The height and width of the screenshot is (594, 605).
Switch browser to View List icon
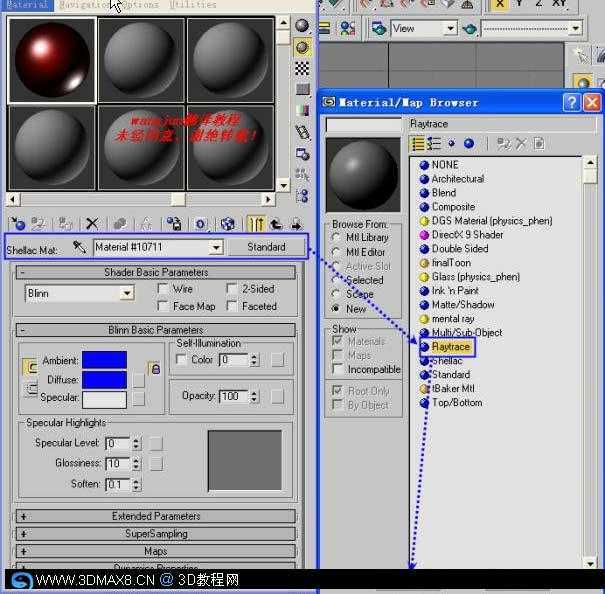[x=418, y=144]
